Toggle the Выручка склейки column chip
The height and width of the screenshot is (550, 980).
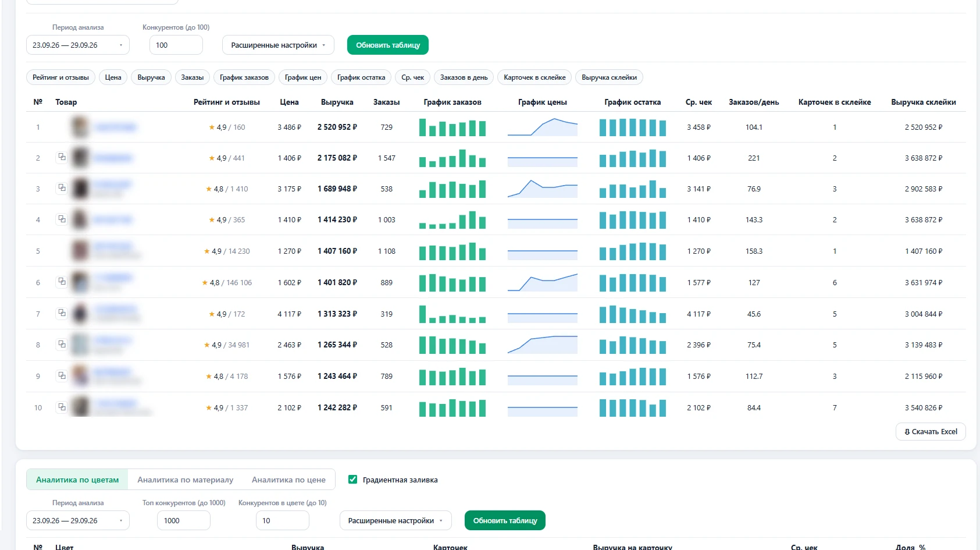[609, 77]
